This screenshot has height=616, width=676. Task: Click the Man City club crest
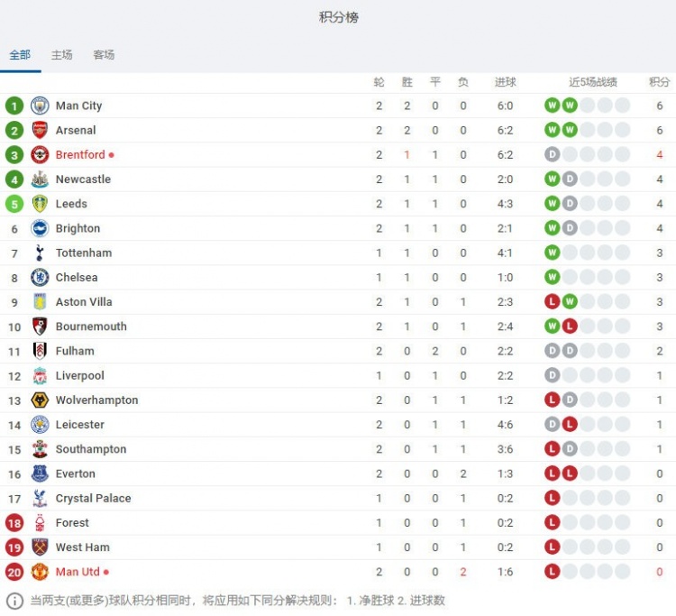[40, 106]
